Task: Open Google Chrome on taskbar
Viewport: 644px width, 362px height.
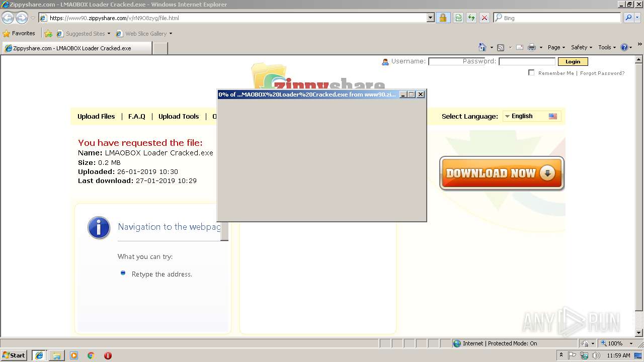Action: [91, 355]
